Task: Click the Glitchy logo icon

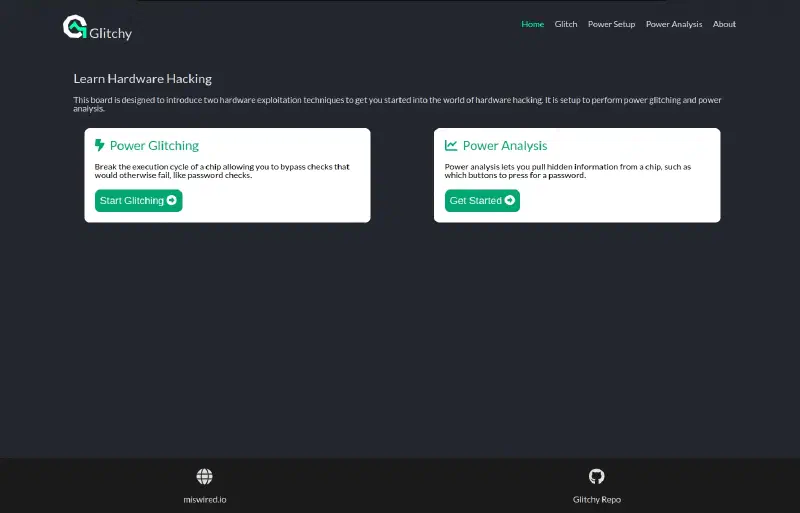Action: coord(75,27)
